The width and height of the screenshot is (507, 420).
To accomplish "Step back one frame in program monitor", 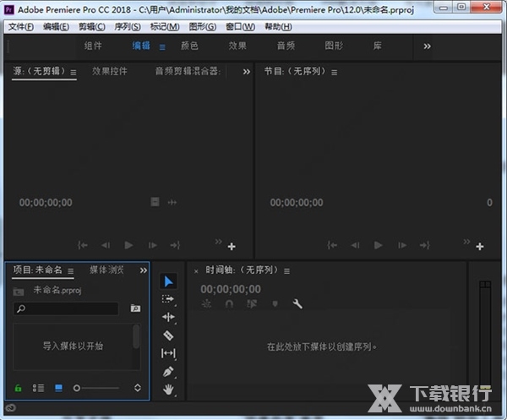I will 356,245.
